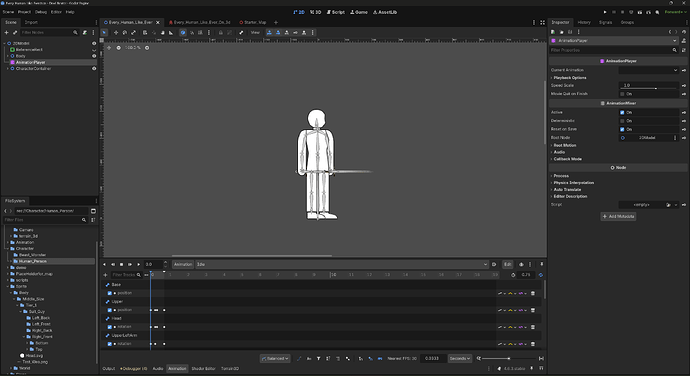This screenshot has width=690, height=376.
Task: Toggle the Head rotation track checkbox
Action: (110, 327)
